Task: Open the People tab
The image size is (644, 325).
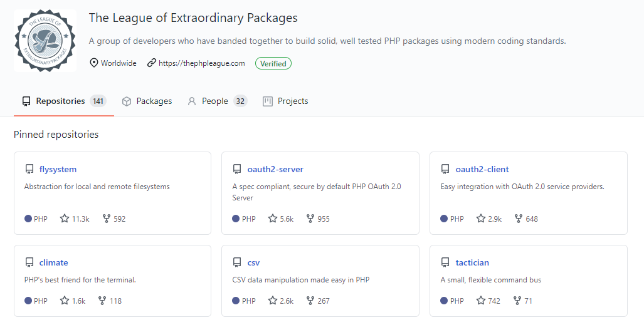Action: 217,101
